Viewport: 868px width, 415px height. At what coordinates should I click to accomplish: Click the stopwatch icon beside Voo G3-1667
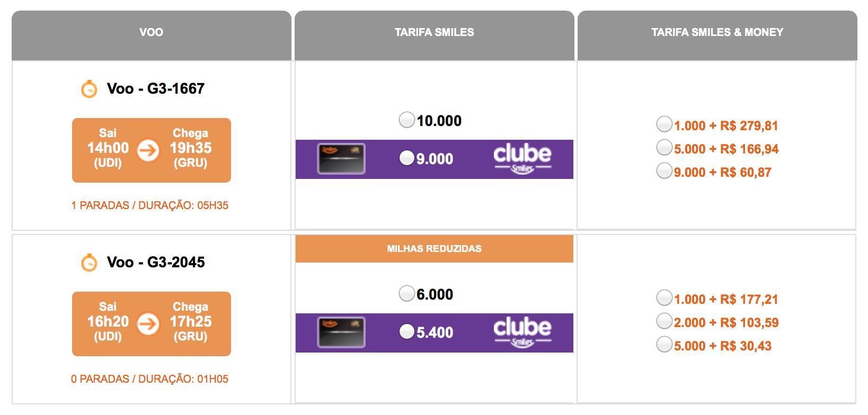(89, 88)
